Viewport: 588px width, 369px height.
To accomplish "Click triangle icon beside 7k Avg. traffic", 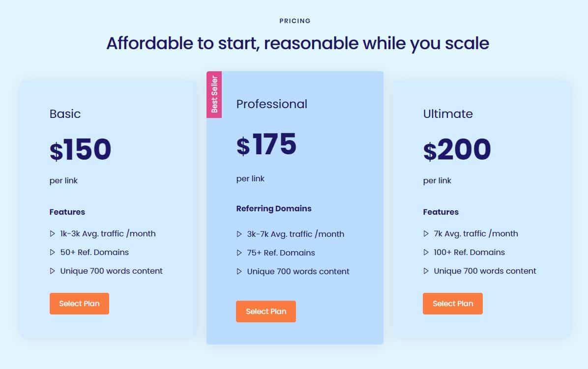I will (426, 234).
